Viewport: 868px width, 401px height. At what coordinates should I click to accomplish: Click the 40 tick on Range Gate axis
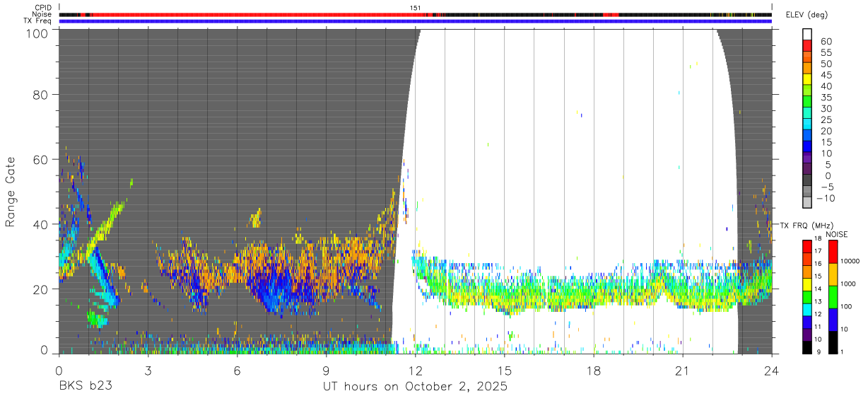pos(40,225)
